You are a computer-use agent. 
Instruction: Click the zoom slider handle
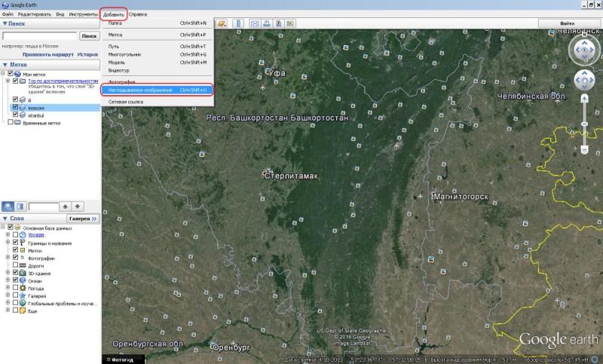coord(585,124)
